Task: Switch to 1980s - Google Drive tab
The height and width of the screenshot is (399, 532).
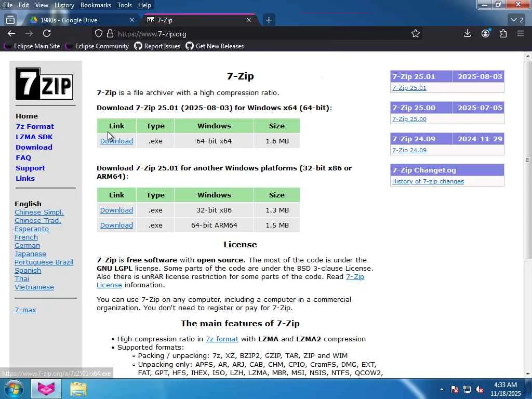Action: 82,20
